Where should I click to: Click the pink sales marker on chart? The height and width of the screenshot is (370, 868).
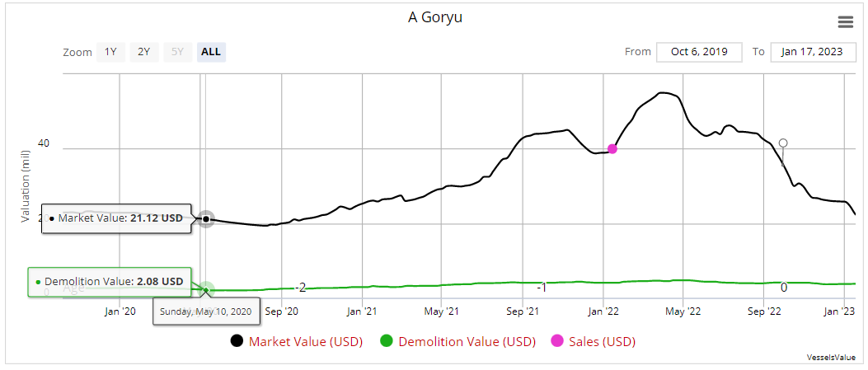(612, 149)
